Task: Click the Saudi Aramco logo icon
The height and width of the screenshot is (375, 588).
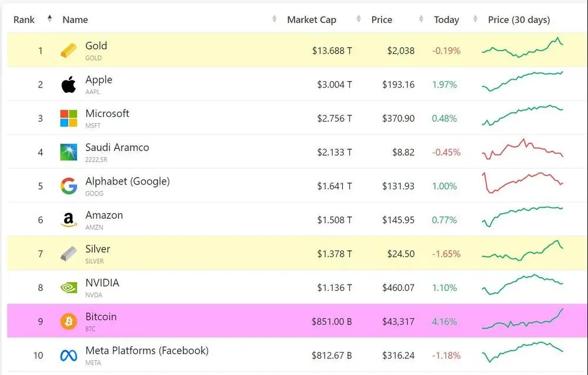Action: pyautogui.click(x=69, y=152)
